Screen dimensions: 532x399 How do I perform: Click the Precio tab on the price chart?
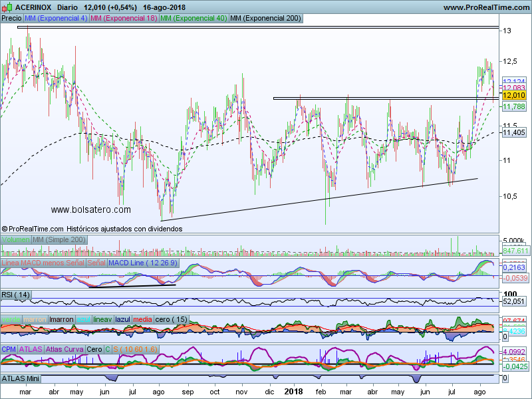click(x=11, y=19)
